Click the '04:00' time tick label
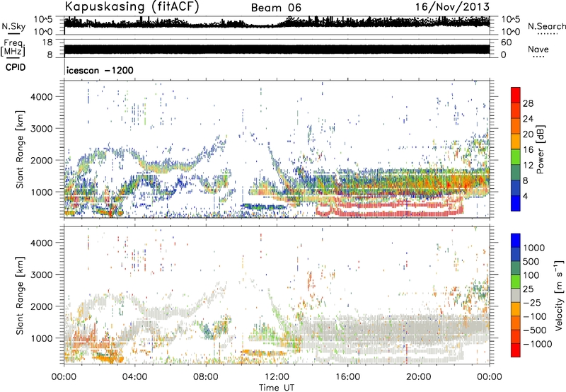 (134, 377)
